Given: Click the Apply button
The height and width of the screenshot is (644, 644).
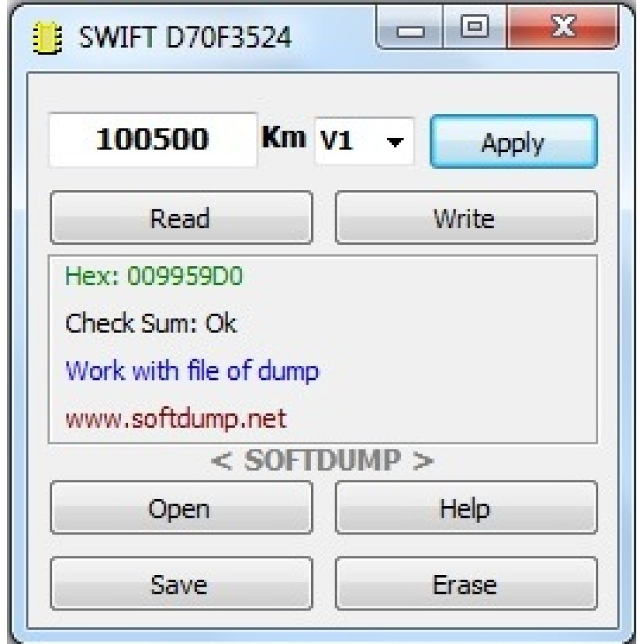Looking at the screenshot, I should (514, 141).
